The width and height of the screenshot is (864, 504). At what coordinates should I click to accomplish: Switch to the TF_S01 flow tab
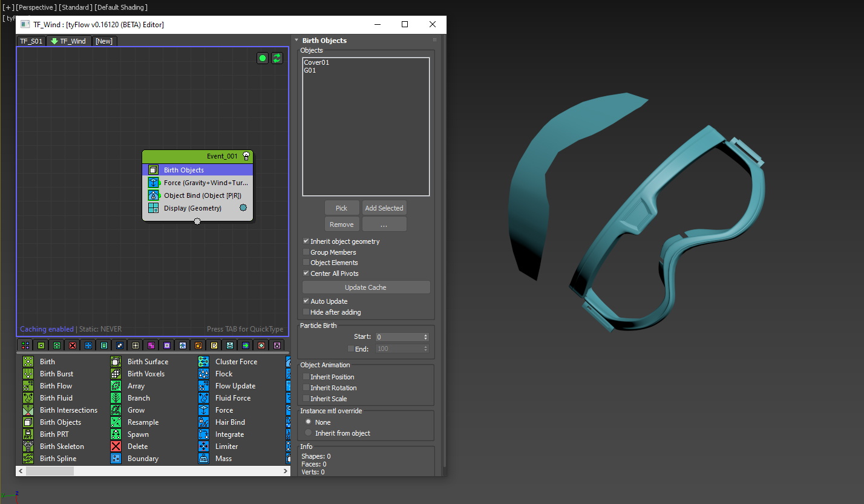pos(31,41)
